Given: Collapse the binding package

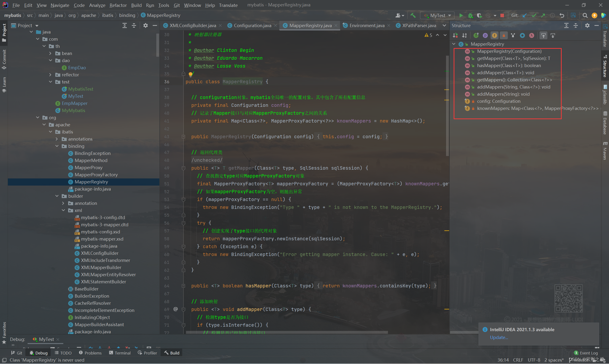Looking at the screenshot, I should pyautogui.click(x=57, y=146).
